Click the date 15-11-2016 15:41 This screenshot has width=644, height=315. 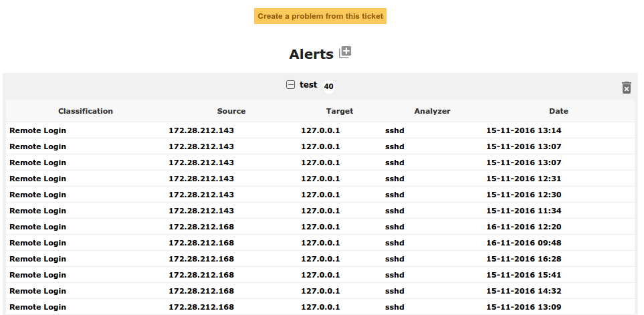pyautogui.click(x=524, y=275)
